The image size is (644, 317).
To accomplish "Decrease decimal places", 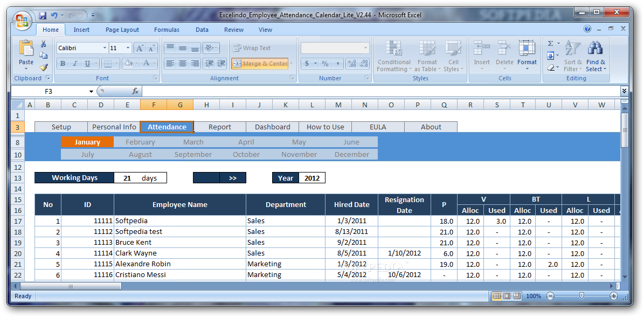I will click(x=364, y=64).
